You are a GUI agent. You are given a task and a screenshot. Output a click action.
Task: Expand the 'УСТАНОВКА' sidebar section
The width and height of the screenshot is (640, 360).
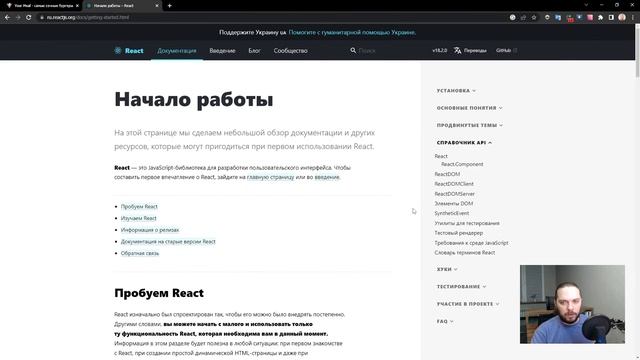pyautogui.click(x=456, y=91)
